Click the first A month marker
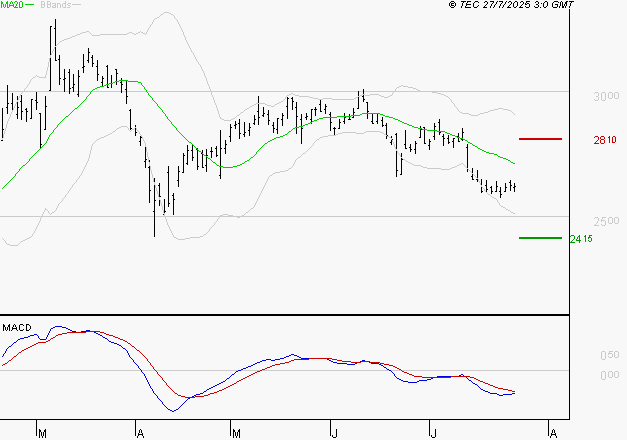 click(140, 434)
